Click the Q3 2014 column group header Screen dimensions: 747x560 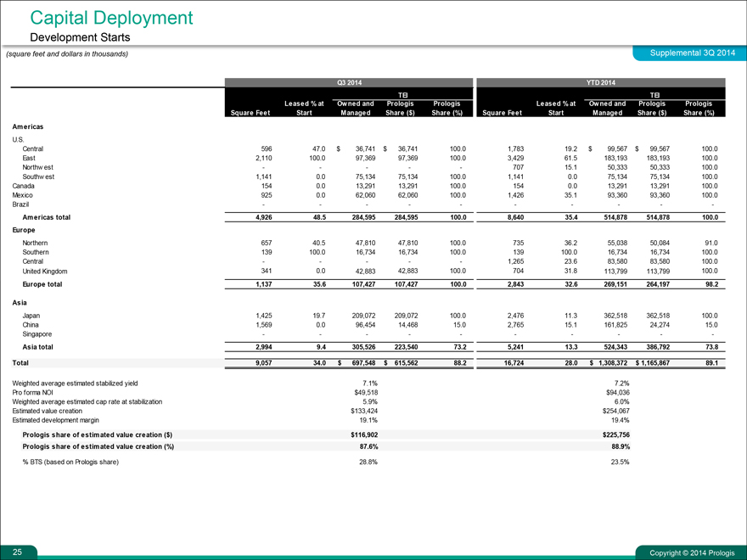[x=349, y=82]
